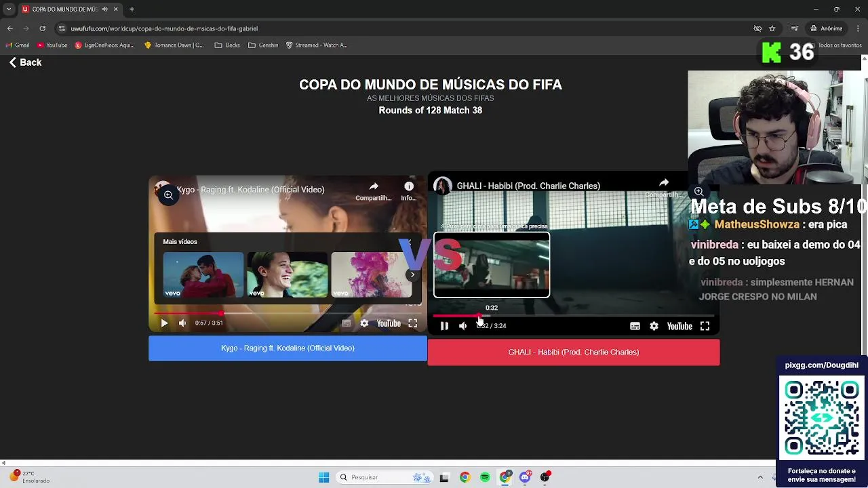Open a new browser tab
Viewport: 868px width, 488px height.
(132, 9)
